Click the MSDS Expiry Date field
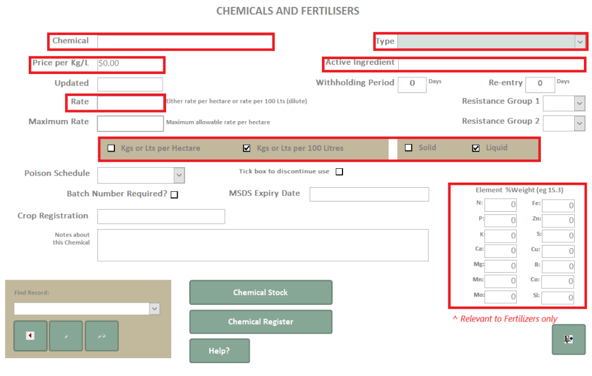The image size is (592, 376). pos(369,194)
